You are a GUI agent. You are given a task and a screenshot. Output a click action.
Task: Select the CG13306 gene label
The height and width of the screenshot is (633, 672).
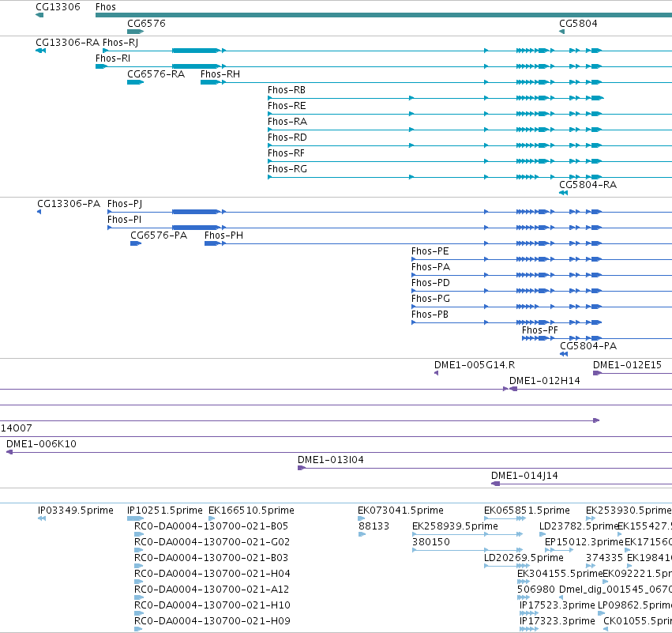(58, 7)
